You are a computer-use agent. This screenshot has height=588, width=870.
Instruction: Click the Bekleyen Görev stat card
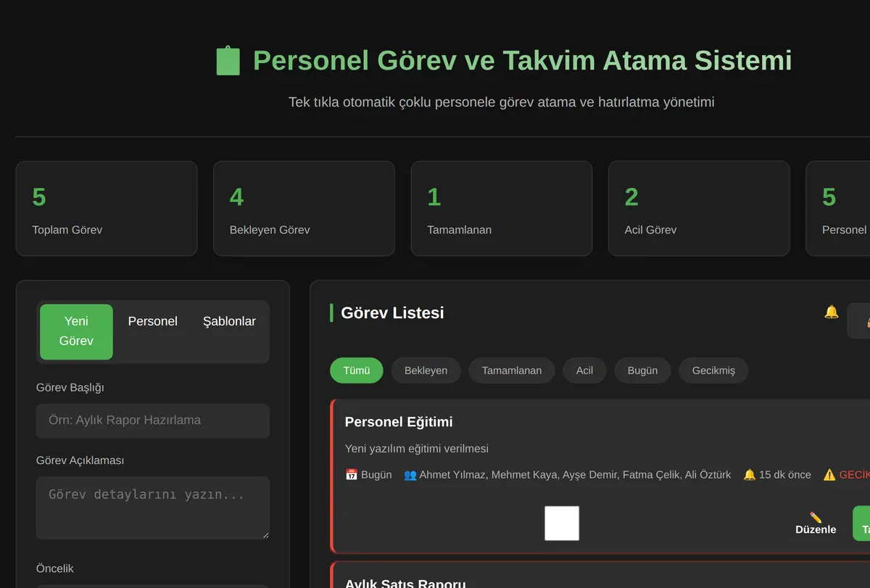[x=304, y=209]
